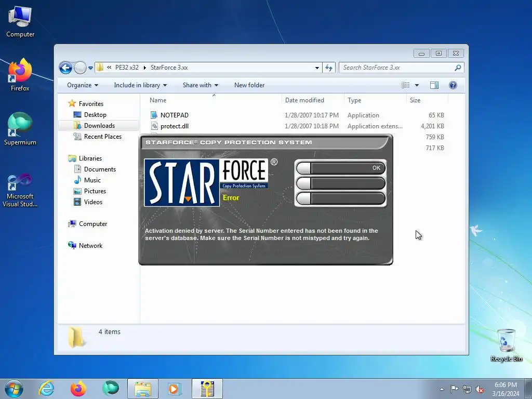The height and width of the screenshot is (399, 532).
Task: Launch Firefox from the taskbar
Action: coord(78,389)
